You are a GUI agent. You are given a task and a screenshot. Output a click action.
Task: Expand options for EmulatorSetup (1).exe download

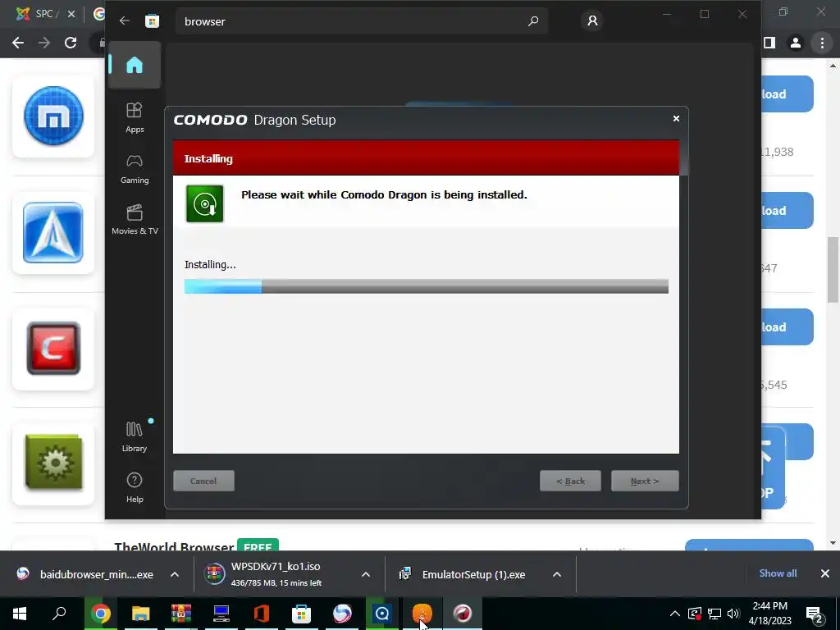[557, 574]
